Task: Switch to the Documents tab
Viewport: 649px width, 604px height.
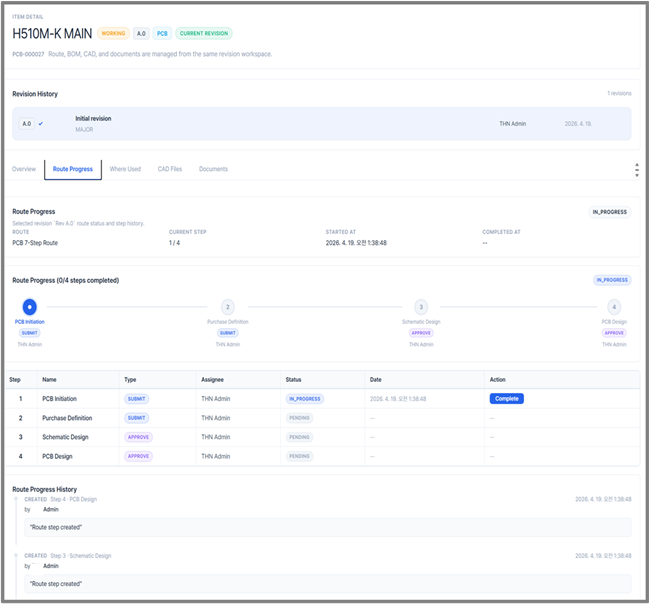Action: click(x=213, y=169)
